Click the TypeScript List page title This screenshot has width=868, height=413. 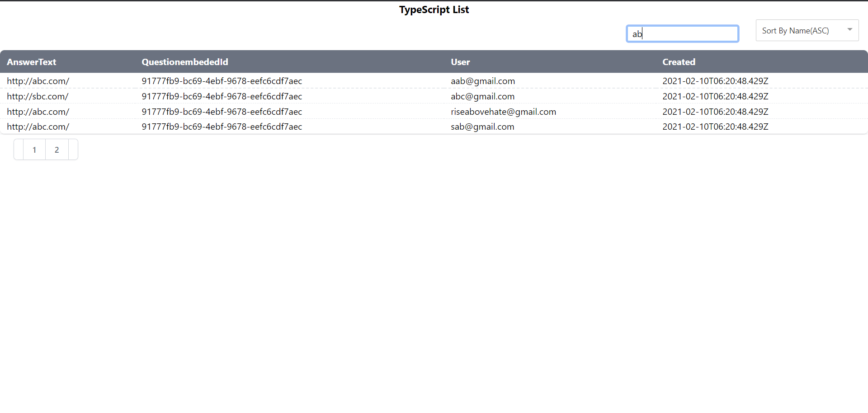tap(434, 9)
